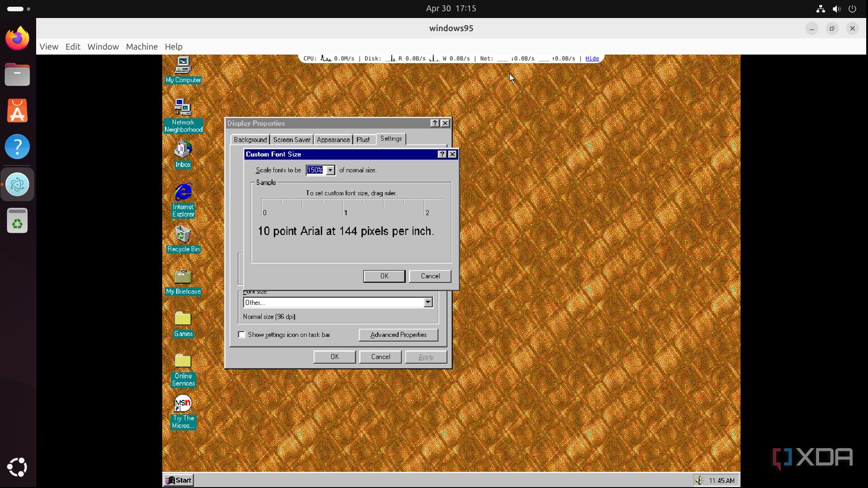Open the Help menu in menubar

point(174,47)
